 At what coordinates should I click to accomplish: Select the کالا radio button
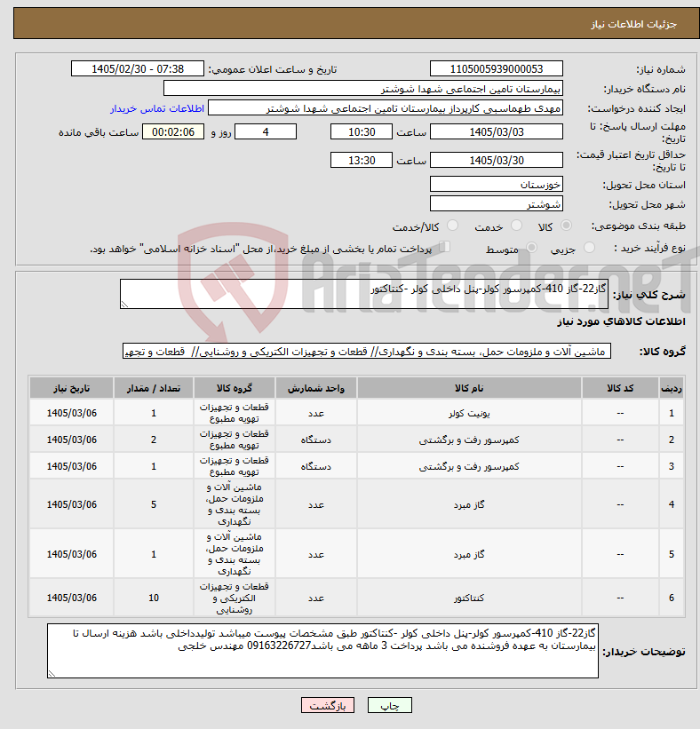click(566, 226)
